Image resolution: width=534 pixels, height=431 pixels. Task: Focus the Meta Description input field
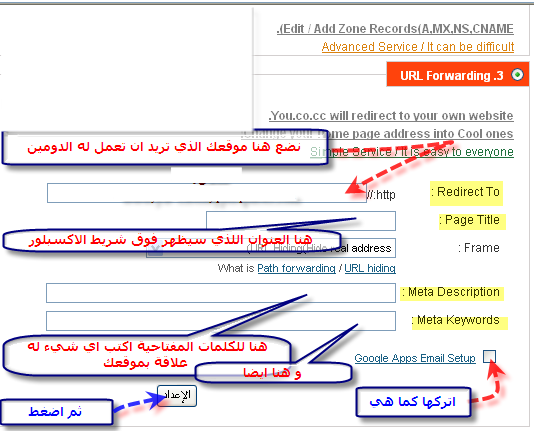click(x=221, y=293)
